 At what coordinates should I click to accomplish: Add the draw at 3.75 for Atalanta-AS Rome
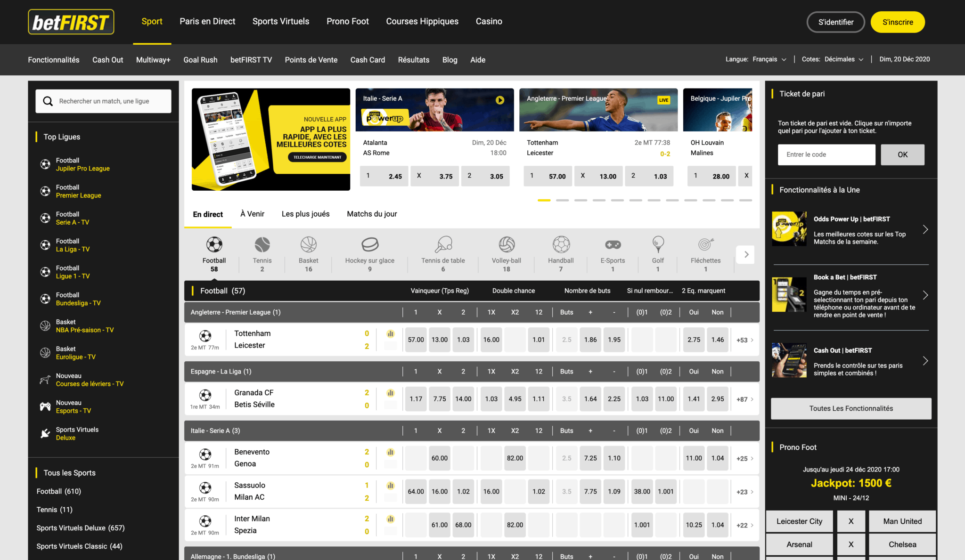point(434,176)
